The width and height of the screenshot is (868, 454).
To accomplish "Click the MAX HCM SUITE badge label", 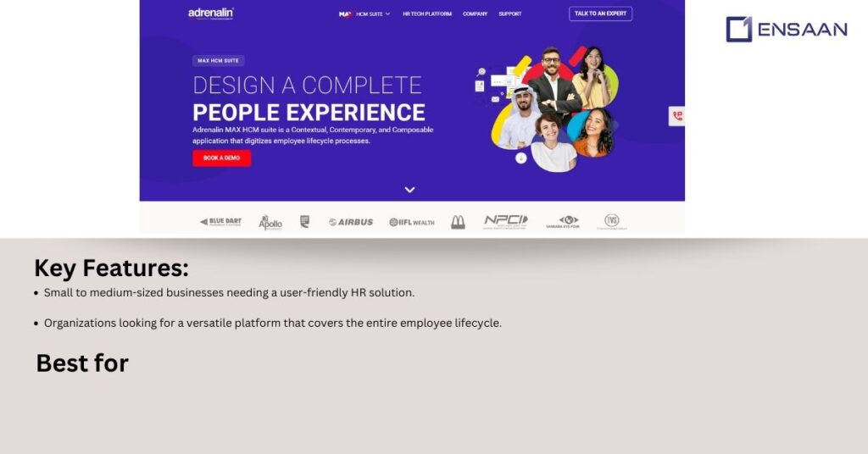I will 218,61.
